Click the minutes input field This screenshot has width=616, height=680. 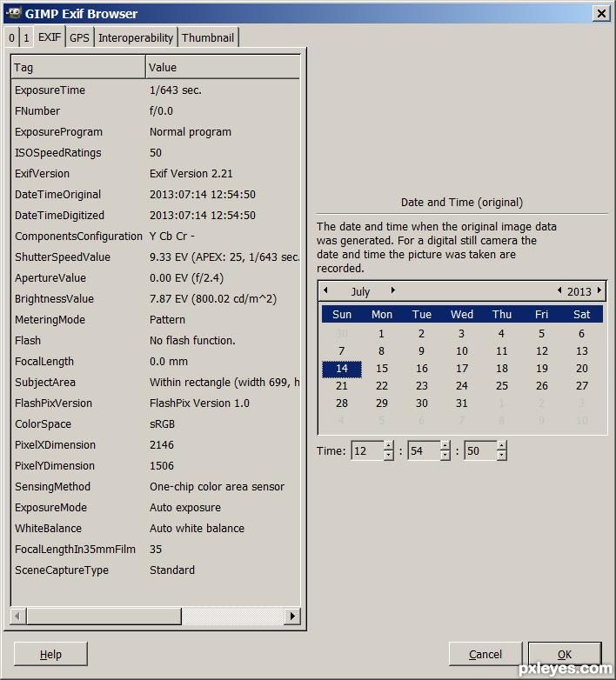pos(424,450)
